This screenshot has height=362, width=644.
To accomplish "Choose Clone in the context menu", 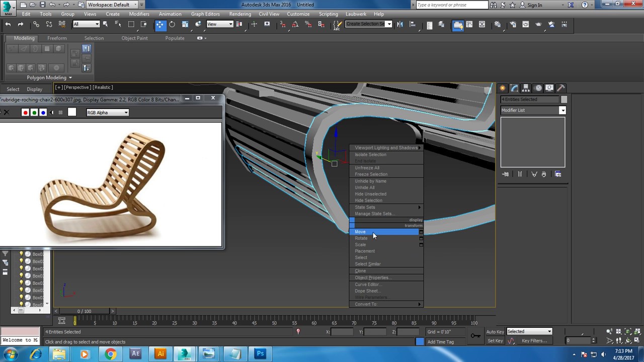I will click(x=386, y=271).
